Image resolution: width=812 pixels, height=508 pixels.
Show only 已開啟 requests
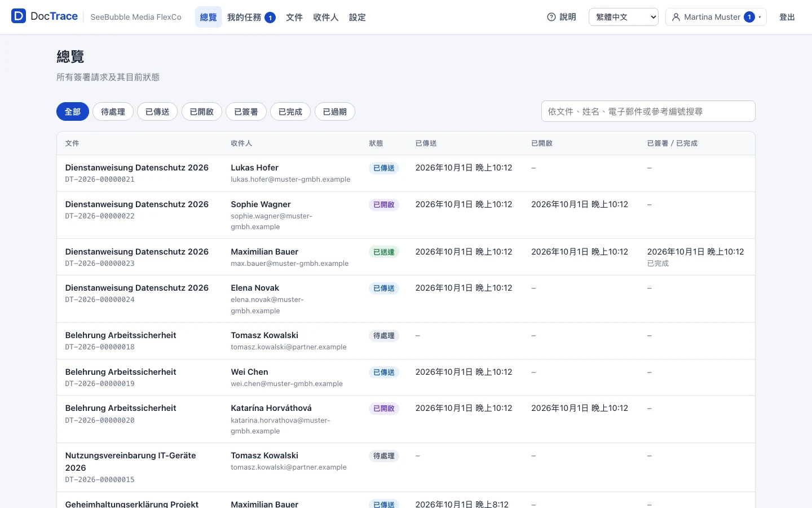point(202,112)
